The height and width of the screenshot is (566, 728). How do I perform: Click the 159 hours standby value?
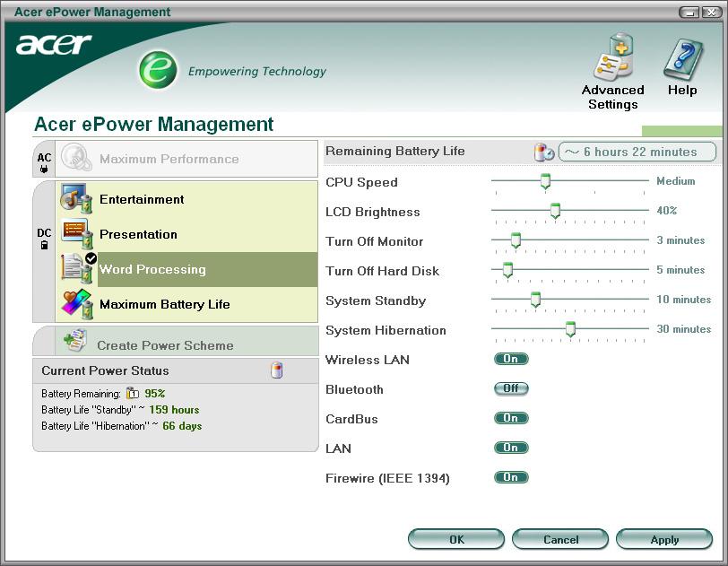coord(174,410)
